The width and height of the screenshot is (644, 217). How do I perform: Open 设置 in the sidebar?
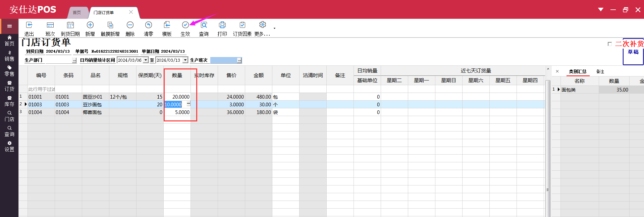9,147
